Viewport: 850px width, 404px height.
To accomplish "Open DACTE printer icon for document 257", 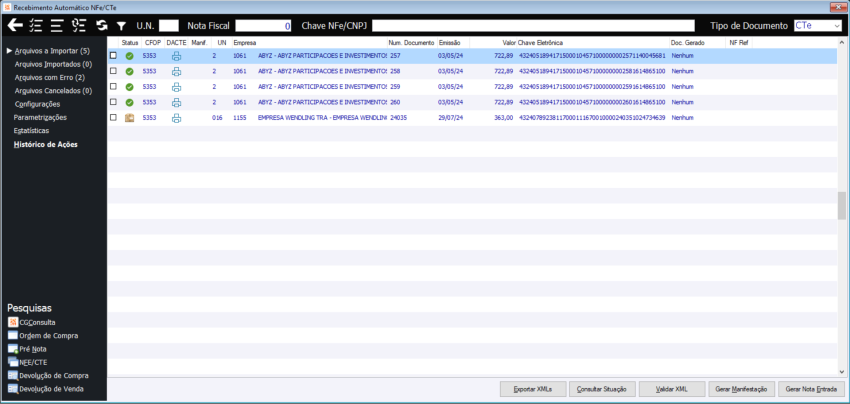I will click(x=176, y=55).
